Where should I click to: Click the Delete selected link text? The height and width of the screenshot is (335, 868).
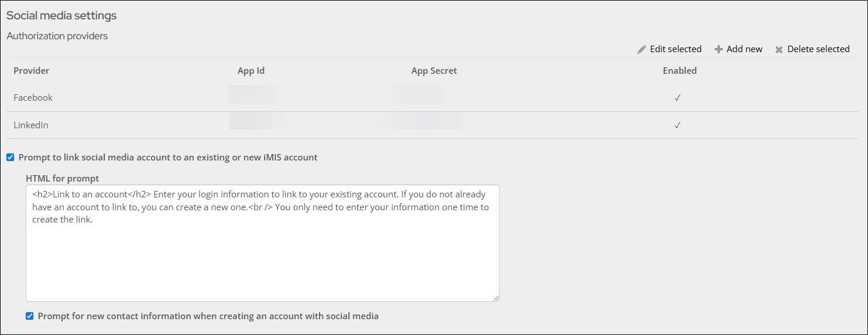818,49
